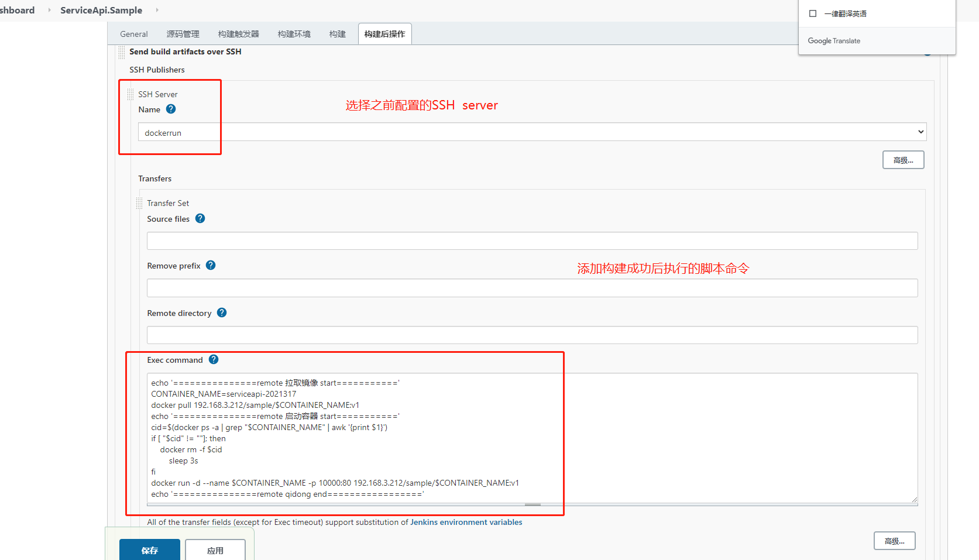Switch to the 构建后操作 tab
Image resolution: width=979 pixels, height=560 pixels.
click(x=385, y=34)
